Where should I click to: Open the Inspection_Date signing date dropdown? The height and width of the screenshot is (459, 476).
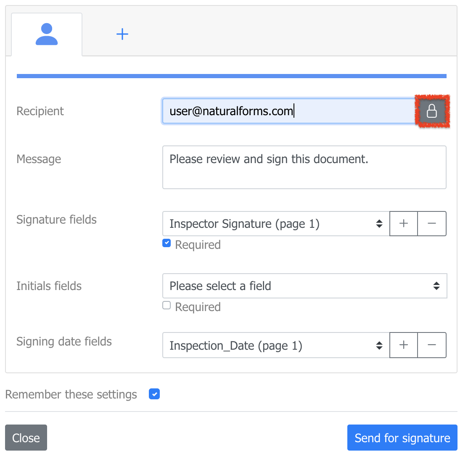pyautogui.click(x=276, y=345)
